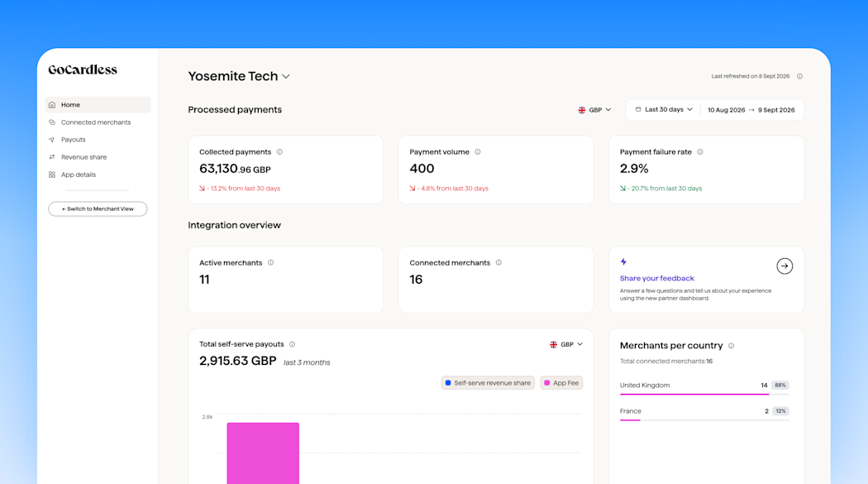Click the Active merchants count 11
868x484 pixels.
204,280
